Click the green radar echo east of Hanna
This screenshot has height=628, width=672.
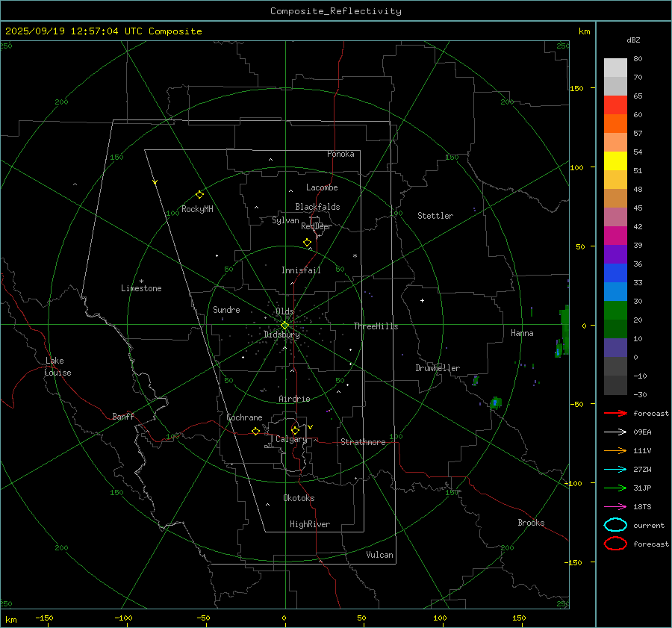coord(564,329)
